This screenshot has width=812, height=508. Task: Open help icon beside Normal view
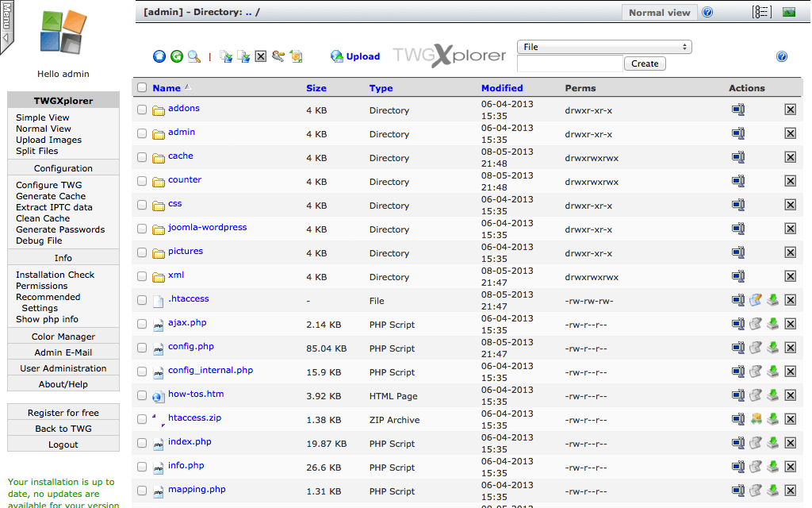coord(707,13)
